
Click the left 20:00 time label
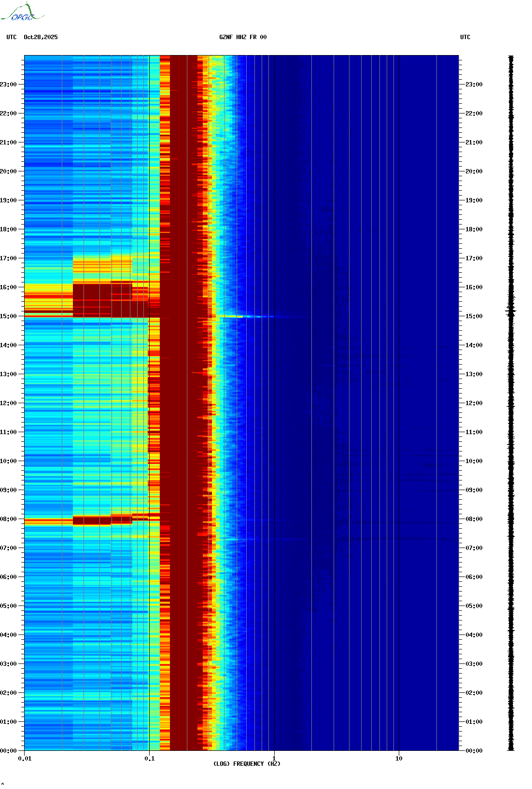(x=8, y=171)
